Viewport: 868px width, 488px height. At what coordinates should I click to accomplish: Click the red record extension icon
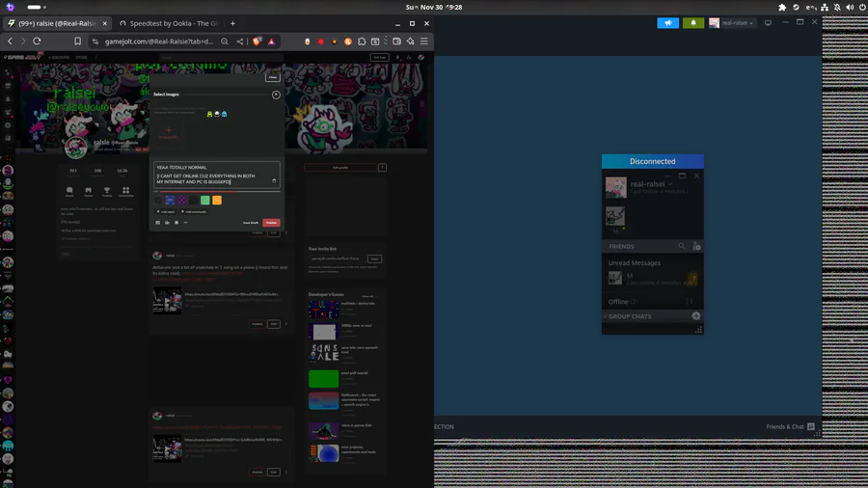coord(320,41)
